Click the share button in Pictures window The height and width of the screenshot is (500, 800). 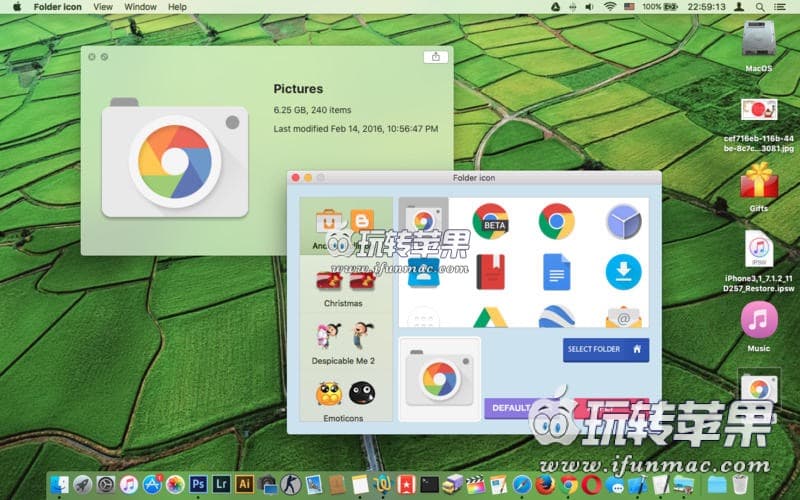pyautogui.click(x=436, y=57)
